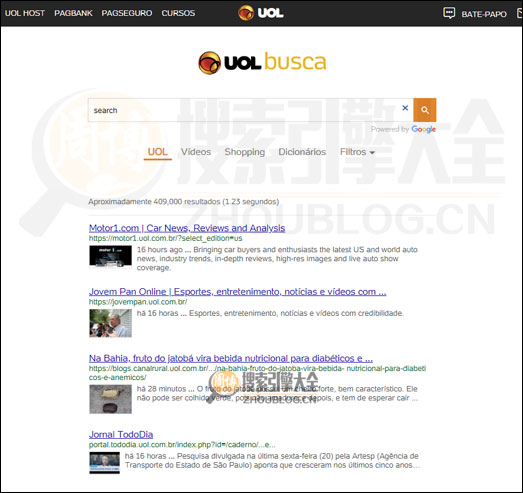
Task: Click the Jornal TodoDia result thumbnail
Action: click(104, 463)
